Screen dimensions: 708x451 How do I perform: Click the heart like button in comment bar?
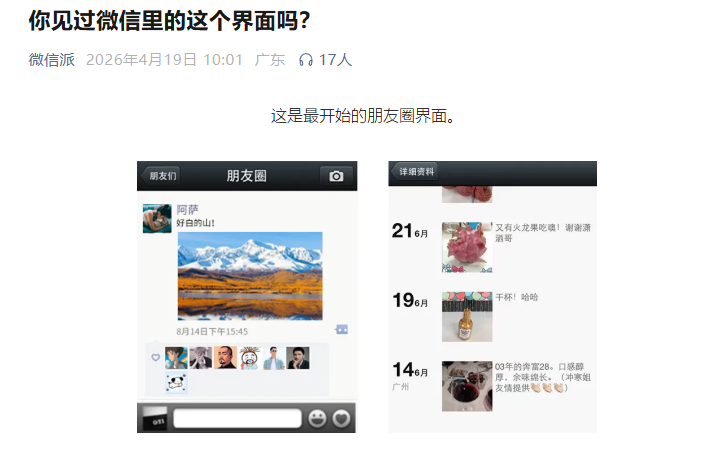341,418
